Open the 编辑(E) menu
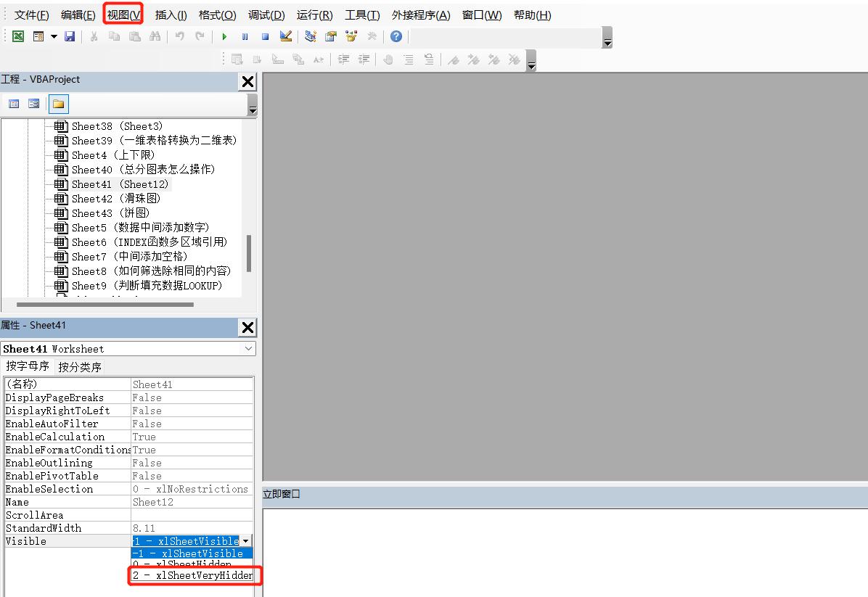This screenshot has height=597, width=868. coord(78,15)
